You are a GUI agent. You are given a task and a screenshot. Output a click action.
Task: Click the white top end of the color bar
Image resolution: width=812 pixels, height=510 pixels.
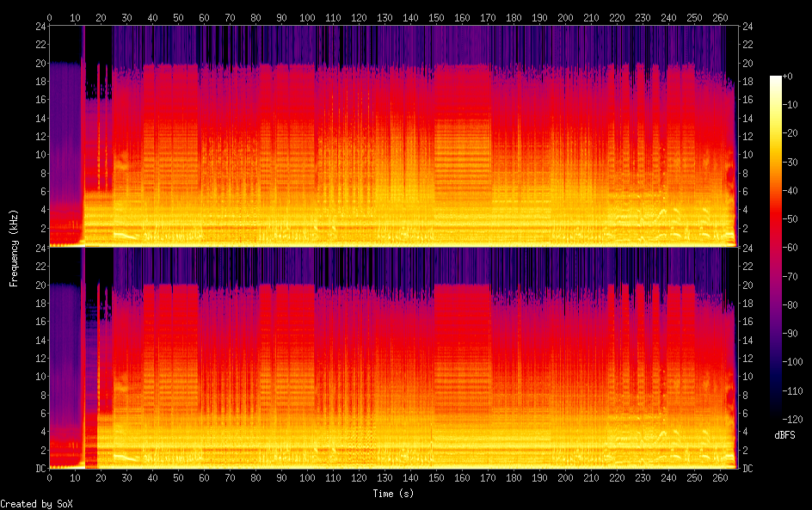click(x=776, y=79)
